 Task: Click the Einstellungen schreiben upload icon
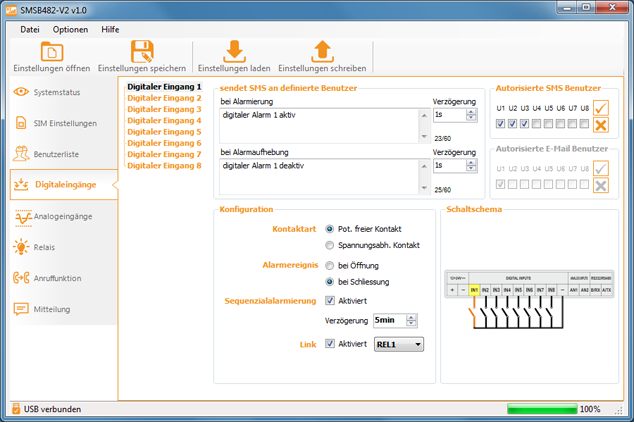[x=321, y=52]
